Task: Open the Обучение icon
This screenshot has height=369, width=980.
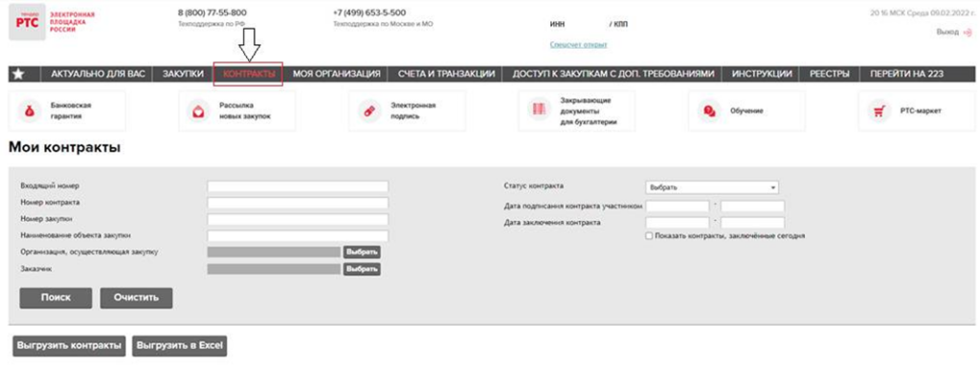Action: click(x=709, y=111)
